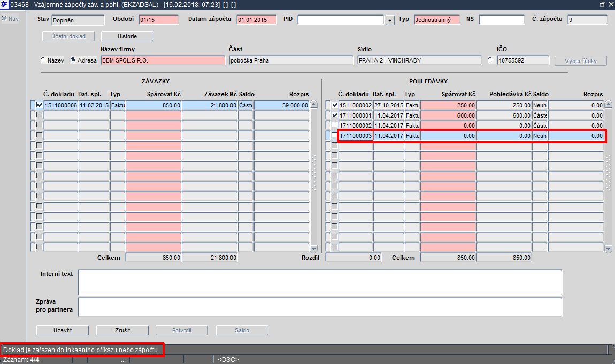This screenshot has height=364, width=615.
Task: Click the Uzavřít button
Action: pyautogui.click(x=63, y=330)
